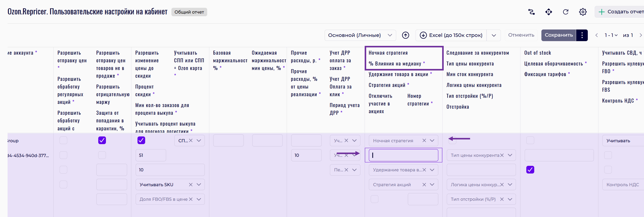Click the route path icon in header
Screen dimensions: 644x217
[x=531, y=12]
